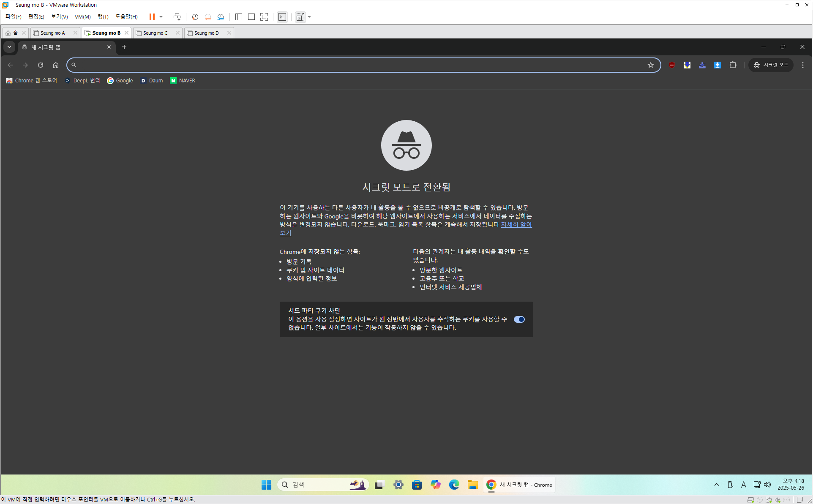Click the 시크릿 모드 incognito button
Screen dimensions: 813x504
771,65
